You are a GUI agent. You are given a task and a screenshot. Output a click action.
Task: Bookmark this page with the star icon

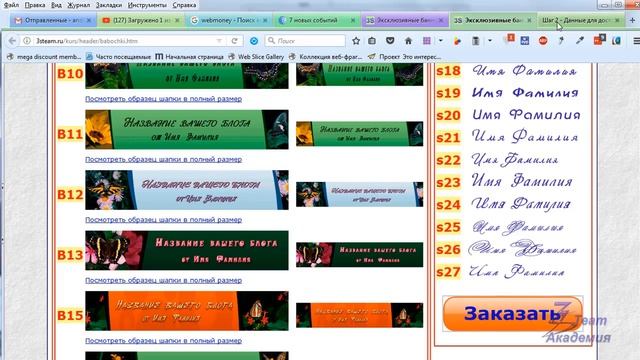(x=356, y=41)
